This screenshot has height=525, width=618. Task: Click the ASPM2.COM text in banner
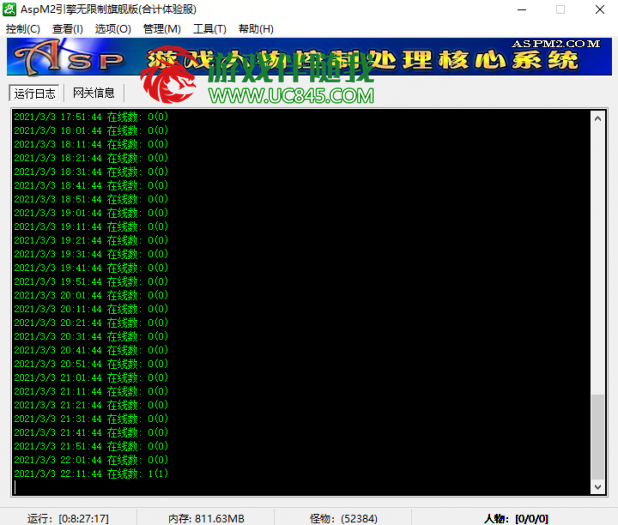click(x=556, y=44)
